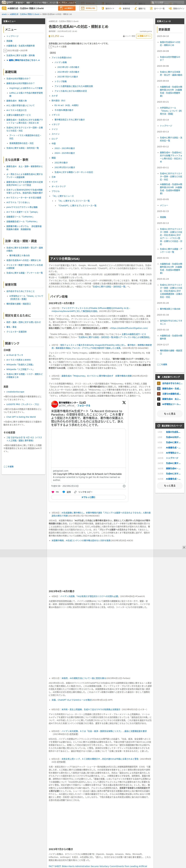Expand the サムネイル画像 plus box
This screenshot has height=868, width=186.
pos(50,47)
